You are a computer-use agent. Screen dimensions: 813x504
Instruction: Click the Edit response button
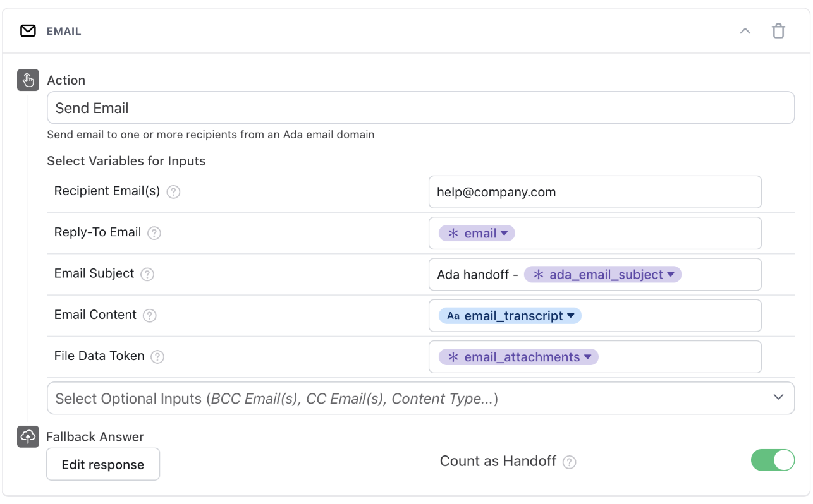(103, 465)
